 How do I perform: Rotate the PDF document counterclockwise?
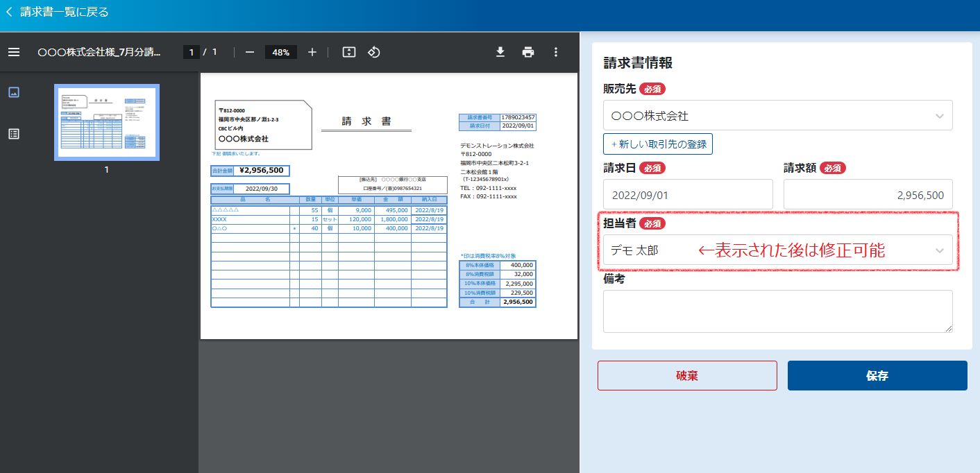click(374, 52)
